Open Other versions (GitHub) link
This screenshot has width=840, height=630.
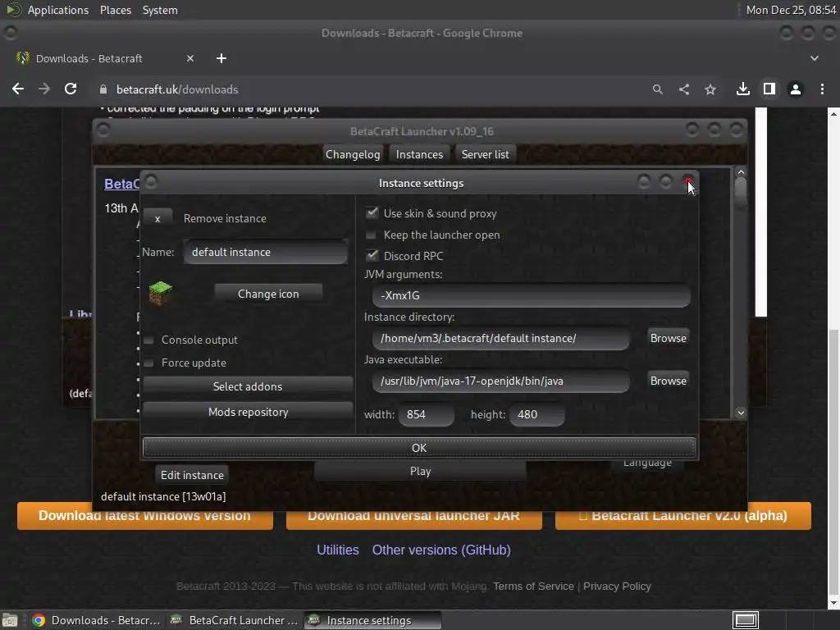point(441,550)
